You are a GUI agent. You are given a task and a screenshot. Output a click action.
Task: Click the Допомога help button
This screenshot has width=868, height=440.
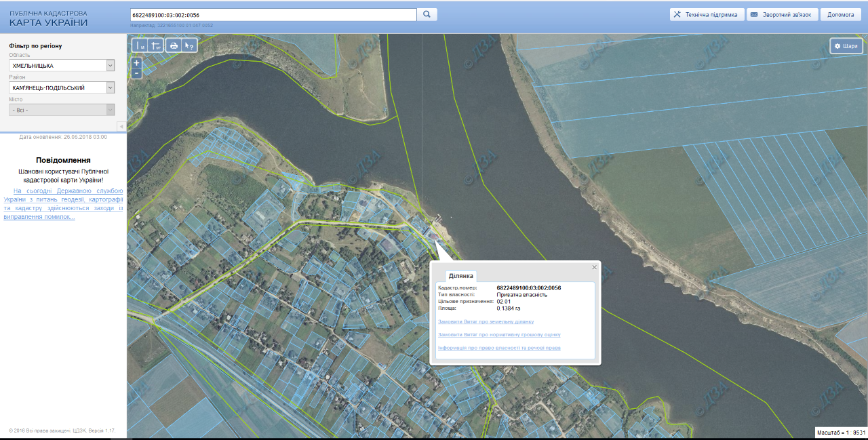click(x=840, y=14)
